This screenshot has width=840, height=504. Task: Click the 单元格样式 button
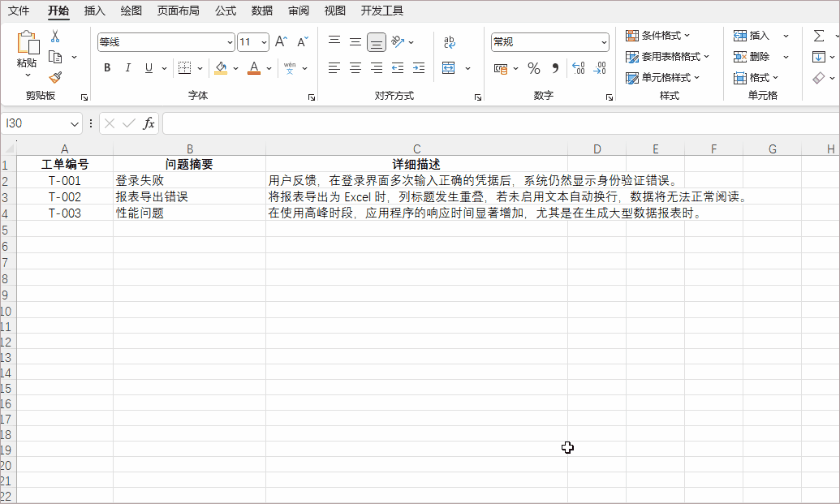[x=662, y=77]
